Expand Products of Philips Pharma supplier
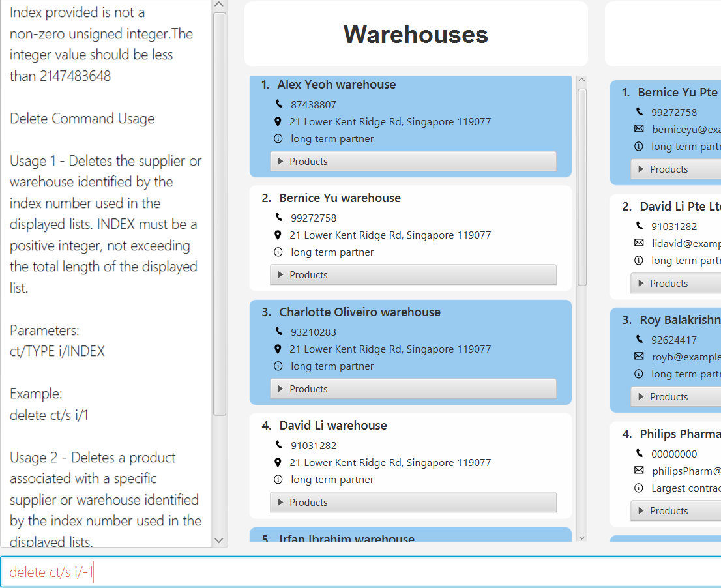The height and width of the screenshot is (588, 721). click(676, 511)
